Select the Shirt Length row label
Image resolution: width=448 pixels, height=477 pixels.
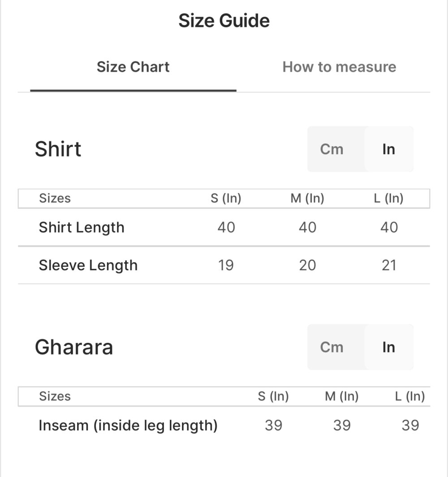(82, 227)
